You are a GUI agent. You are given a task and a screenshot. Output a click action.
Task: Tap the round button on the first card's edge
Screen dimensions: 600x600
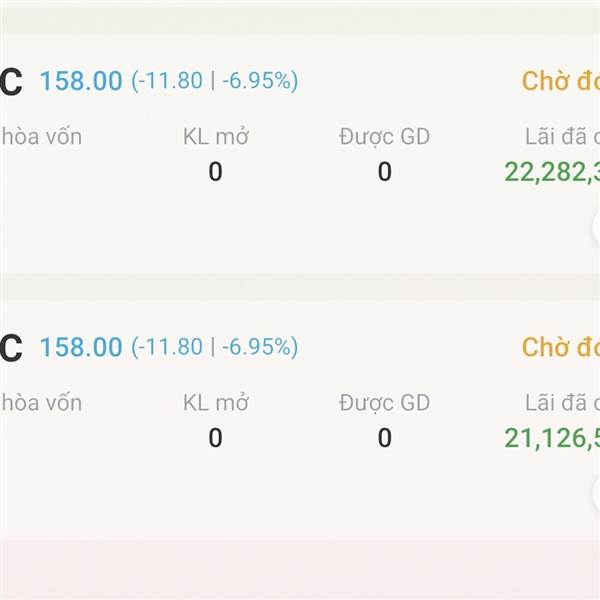pos(594,227)
